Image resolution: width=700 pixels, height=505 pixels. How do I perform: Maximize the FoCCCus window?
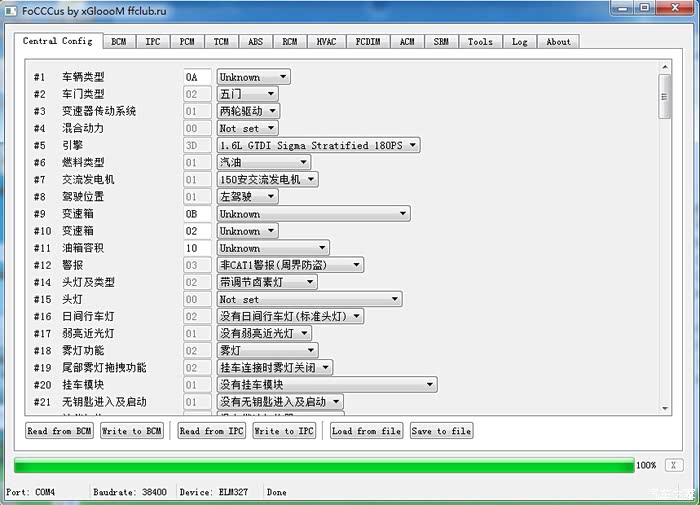(645, 8)
